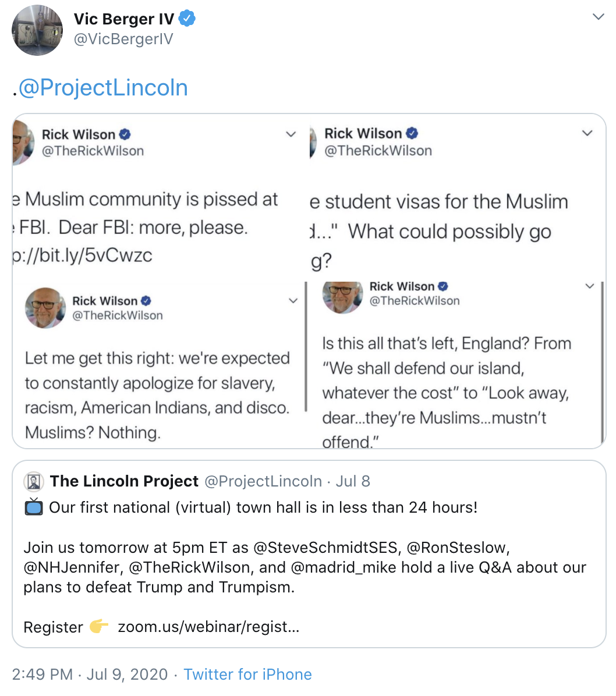Click the Twitter for iPhone source link

[x=247, y=674]
